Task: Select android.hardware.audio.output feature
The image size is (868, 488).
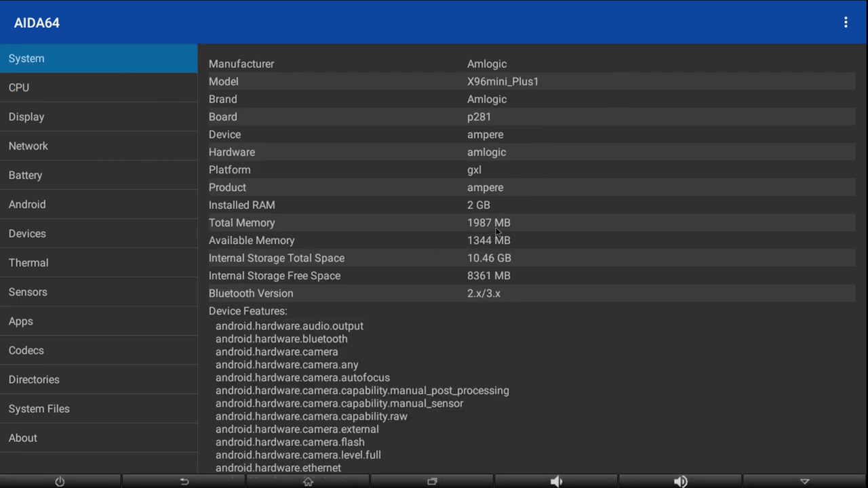Action: pyautogui.click(x=290, y=326)
